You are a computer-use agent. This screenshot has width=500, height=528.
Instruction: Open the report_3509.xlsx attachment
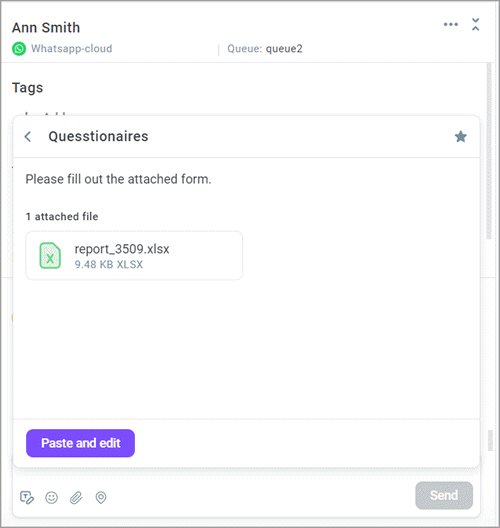(134, 256)
